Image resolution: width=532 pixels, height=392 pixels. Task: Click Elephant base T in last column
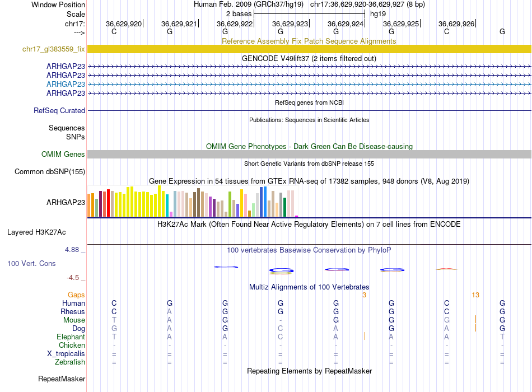[502, 337]
